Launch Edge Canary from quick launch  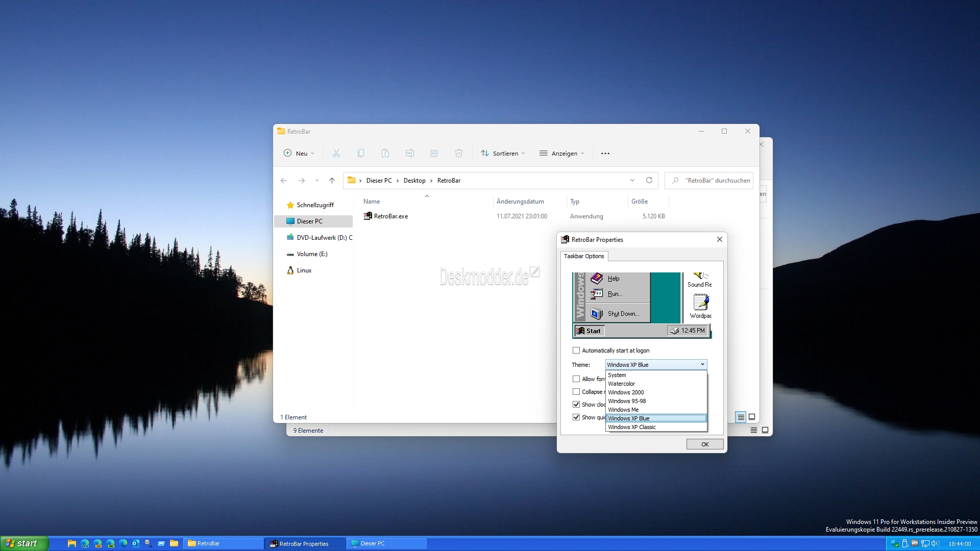coord(97,543)
